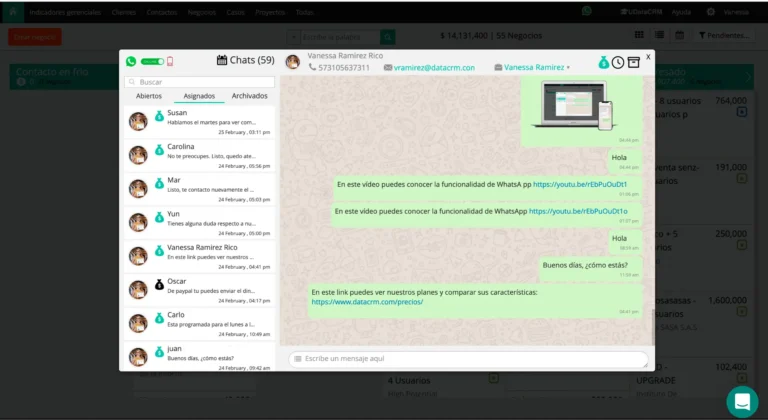Image resolution: width=768 pixels, height=420 pixels.
Task: Click the money bag icon next to Mar
Action: (x=159, y=183)
